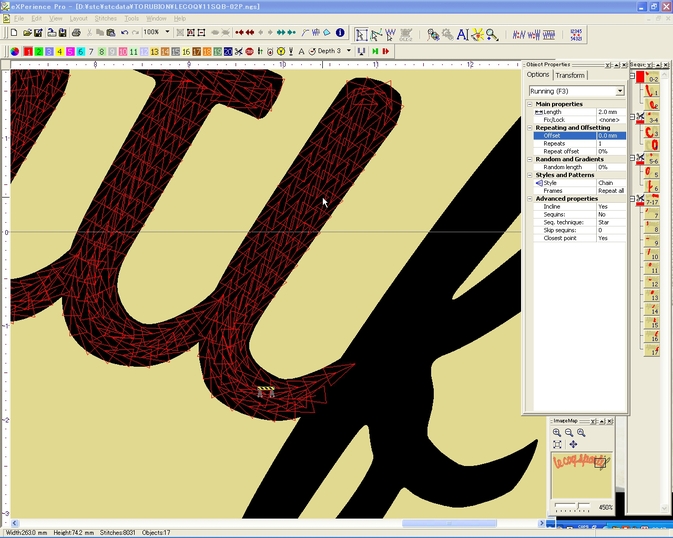The width and height of the screenshot is (673, 538).
Task: Collapse the Repeating and Offsetting section
Action: pyautogui.click(x=530, y=128)
